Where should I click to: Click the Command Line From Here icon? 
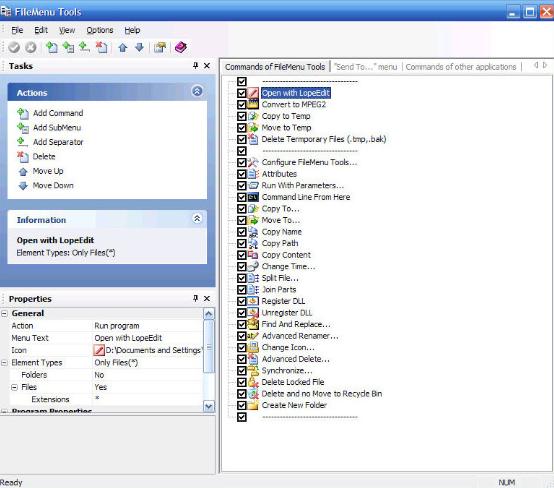coord(253,197)
